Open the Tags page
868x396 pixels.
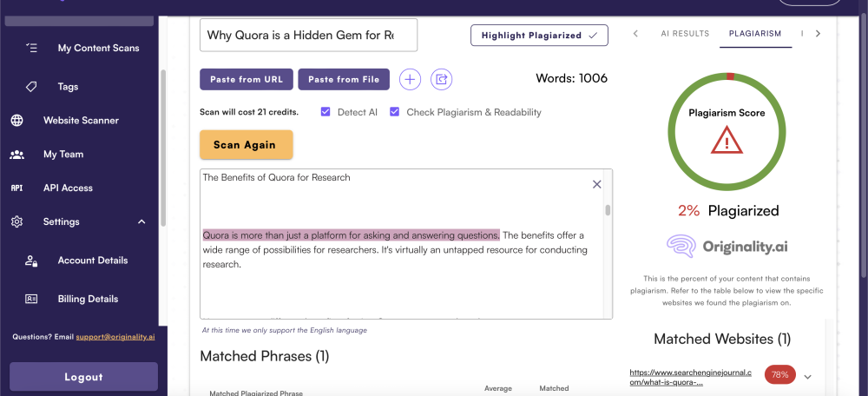click(68, 87)
